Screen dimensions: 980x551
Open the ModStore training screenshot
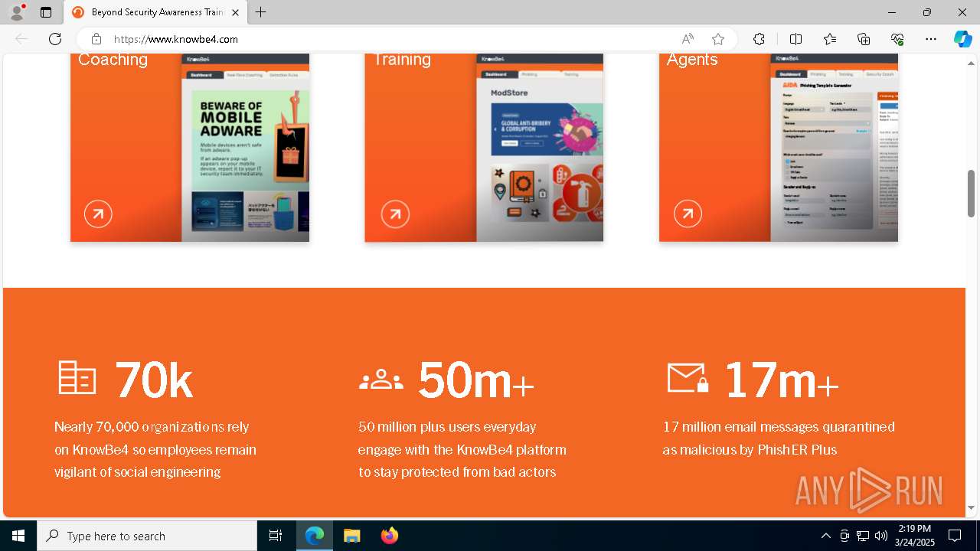(x=540, y=148)
